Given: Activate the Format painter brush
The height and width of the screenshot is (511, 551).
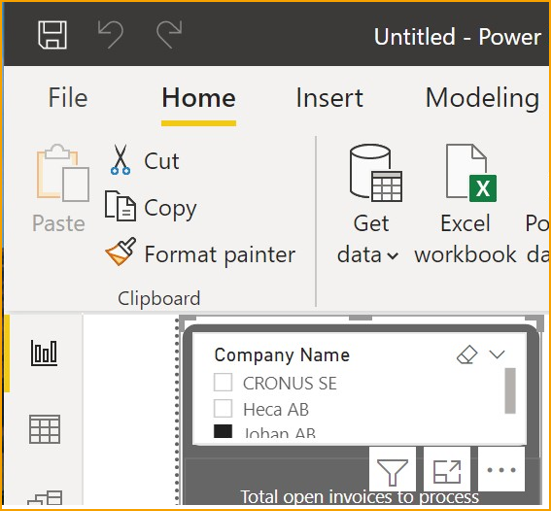Looking at the screenshot, I should pyautogui.click(x=121, y=251).
